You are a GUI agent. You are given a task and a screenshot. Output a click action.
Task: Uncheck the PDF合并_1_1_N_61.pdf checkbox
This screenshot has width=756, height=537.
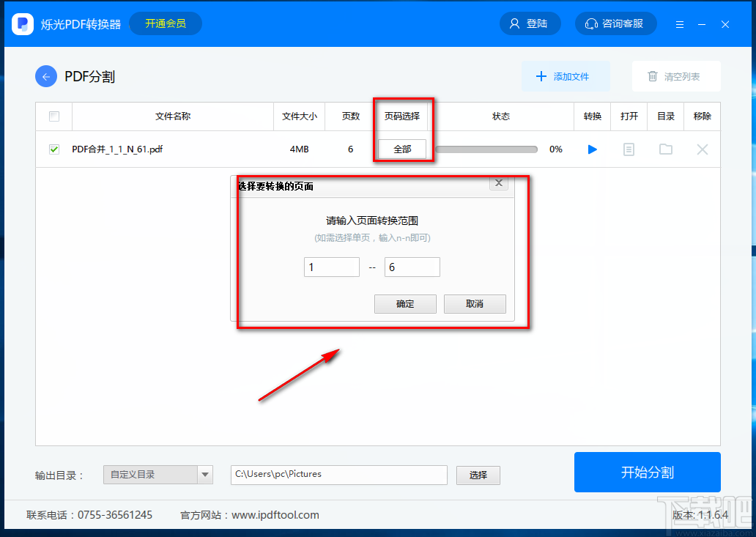tap(53, 149)
